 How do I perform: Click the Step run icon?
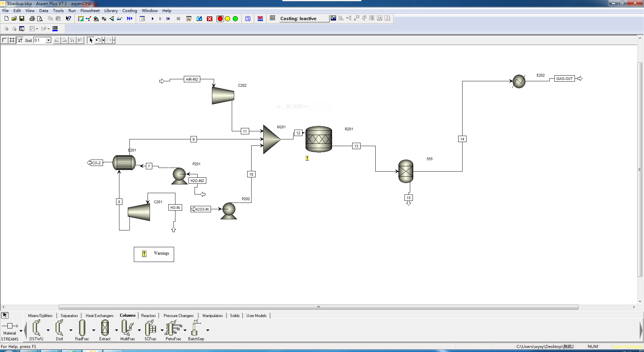coord(160,18)
